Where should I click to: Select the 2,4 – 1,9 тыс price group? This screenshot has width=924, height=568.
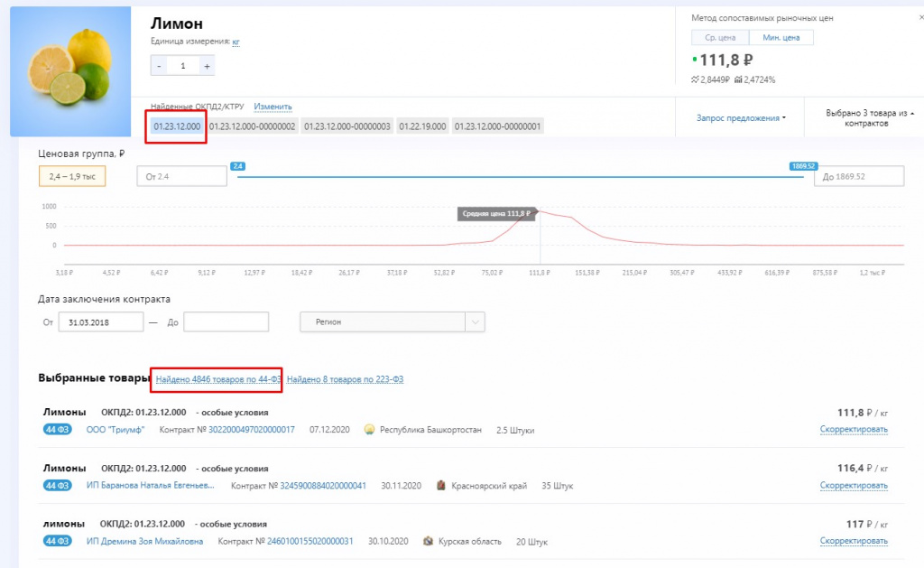point(72,176)
